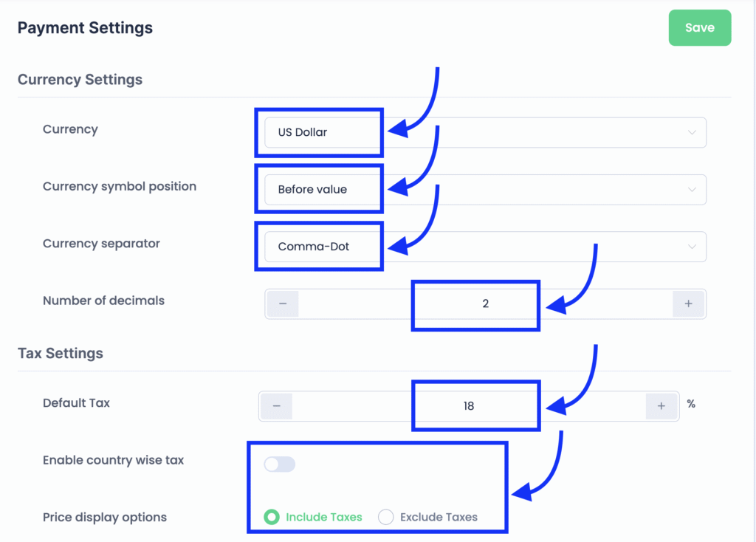Click the Exclude Taxes label text
Image resolution: width=756 pixels, height=542 pixels.
[439, 518]
